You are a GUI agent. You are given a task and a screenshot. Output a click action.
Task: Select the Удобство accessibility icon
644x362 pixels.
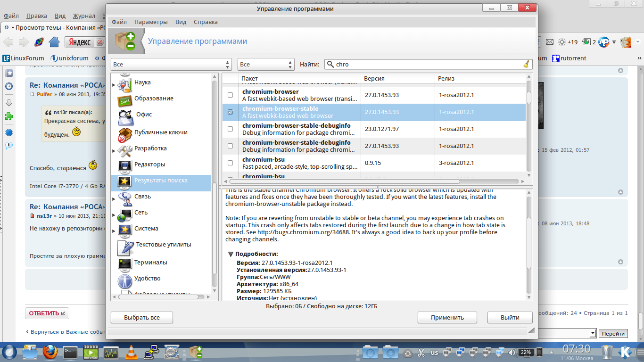pyautogui.click(x=124, y=280)
